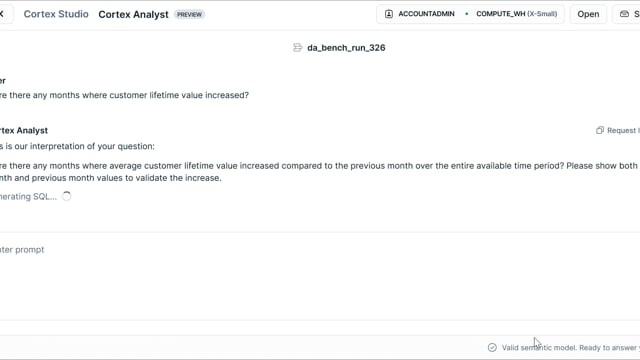This screenshot has height=360, width=640.
Task: Click the interpreted question text
Action: coord(319,172)
